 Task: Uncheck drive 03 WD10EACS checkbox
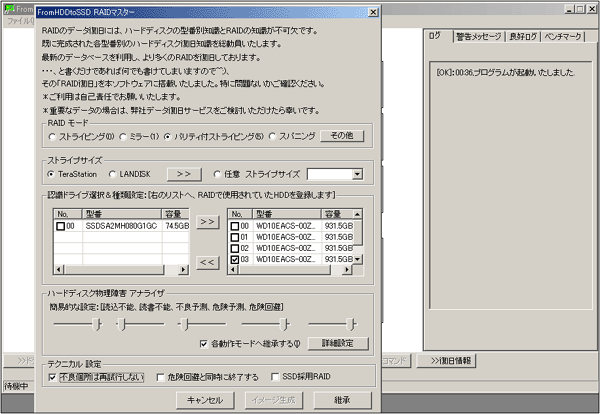click(x=235, y=259)
